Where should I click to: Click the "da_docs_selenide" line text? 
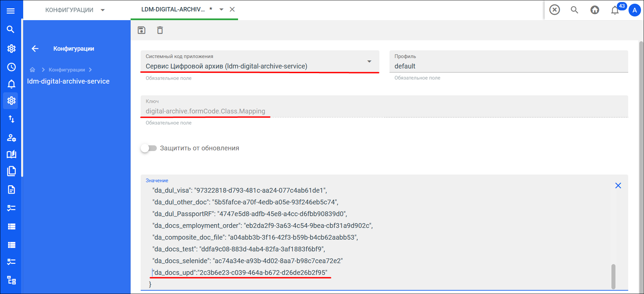click(x=247, y=261)
